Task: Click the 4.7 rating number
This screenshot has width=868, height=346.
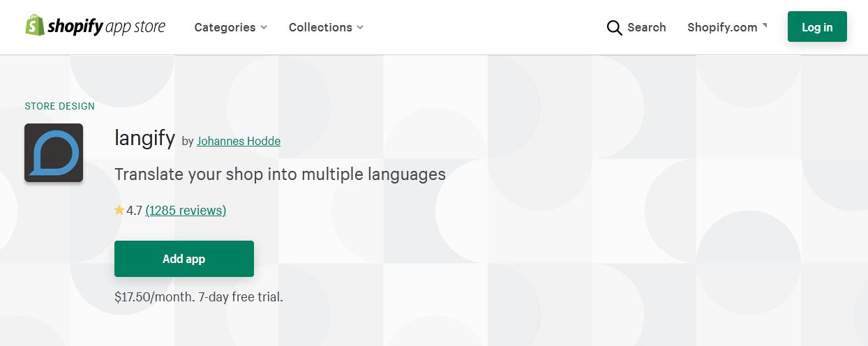Action: click(134, 210)
